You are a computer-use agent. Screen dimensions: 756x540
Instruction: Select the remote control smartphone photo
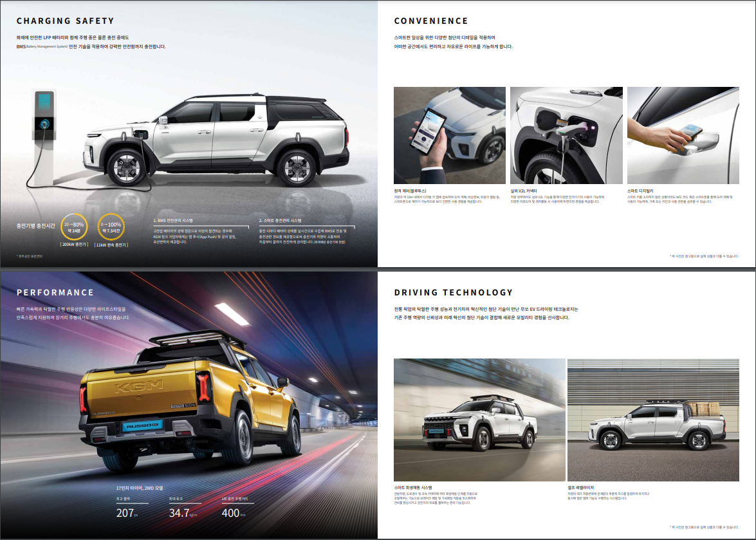pos(449,135)
